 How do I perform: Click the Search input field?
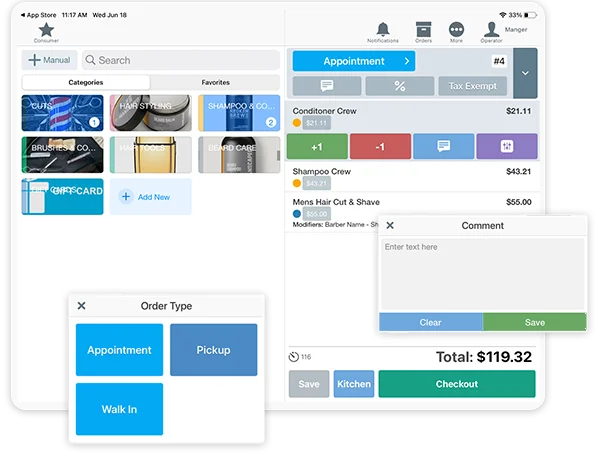coord(180,60)
